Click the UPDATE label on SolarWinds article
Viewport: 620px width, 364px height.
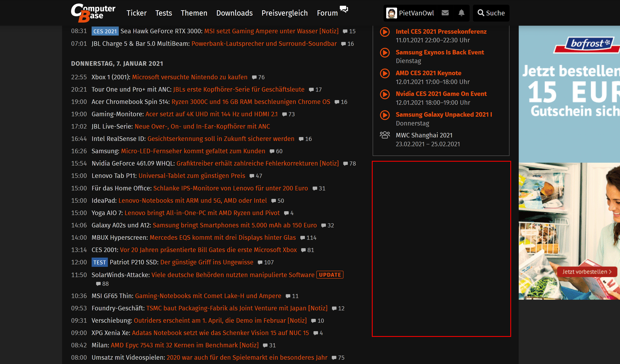coord(330,275)
